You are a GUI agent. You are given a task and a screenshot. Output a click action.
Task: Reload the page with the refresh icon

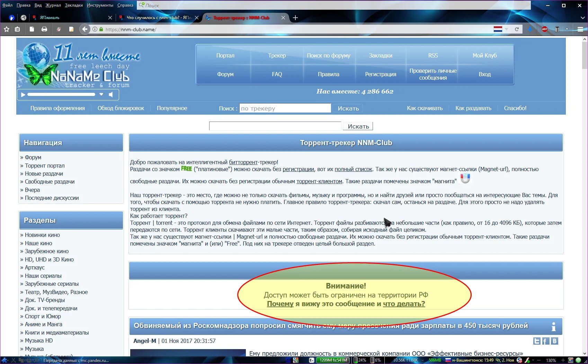click(517, 29)
